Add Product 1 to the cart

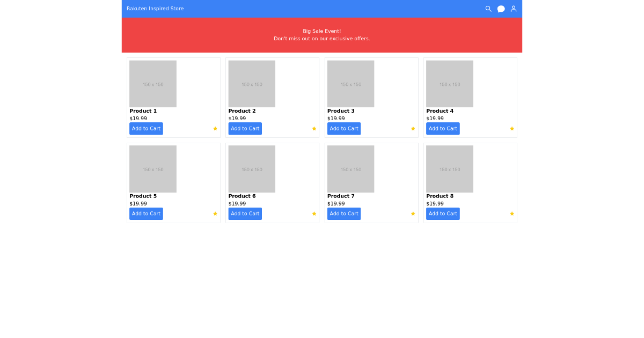(x=146, y=129)
